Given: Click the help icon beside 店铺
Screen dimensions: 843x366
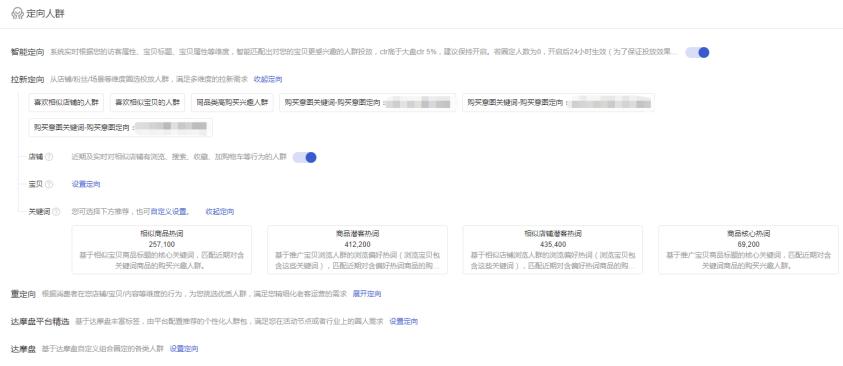Looking at the screenshot, I should pos(49,157).
